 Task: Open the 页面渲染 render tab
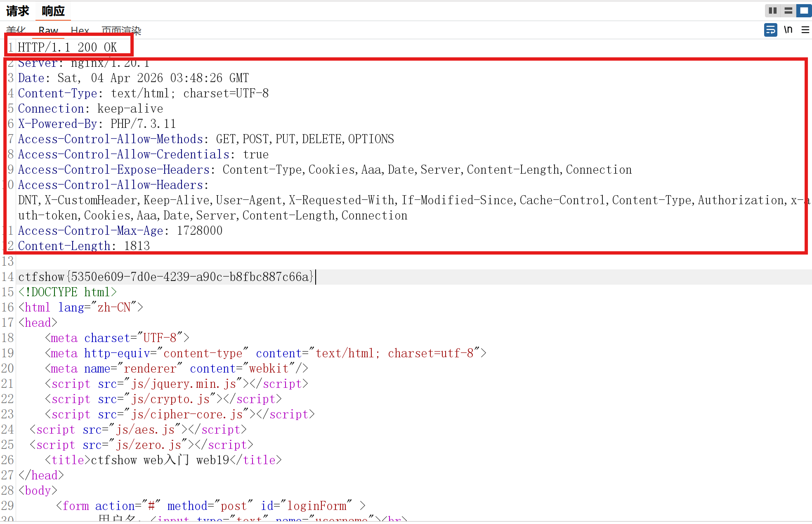point(121,30)
